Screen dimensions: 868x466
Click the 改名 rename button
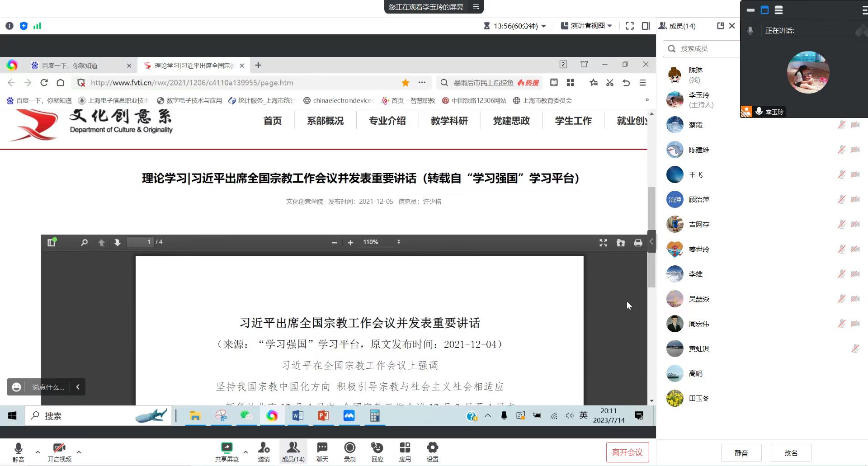[x=791, y=453]
